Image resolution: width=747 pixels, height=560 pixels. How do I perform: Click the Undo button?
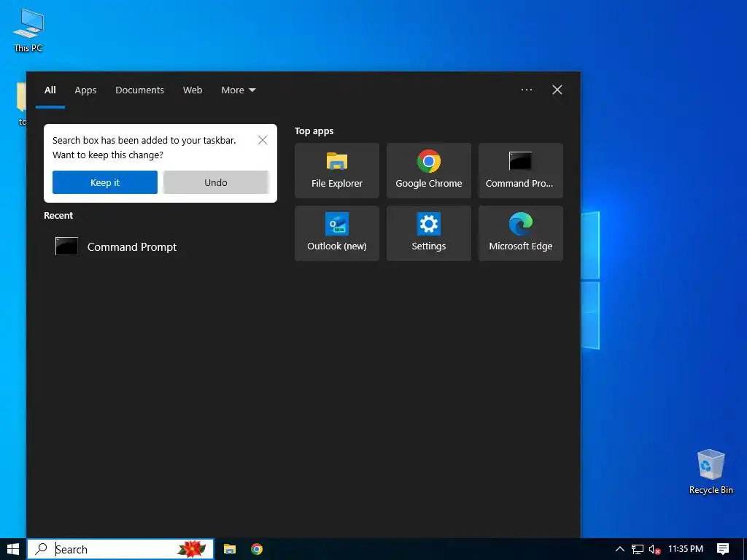pos(216,182)
